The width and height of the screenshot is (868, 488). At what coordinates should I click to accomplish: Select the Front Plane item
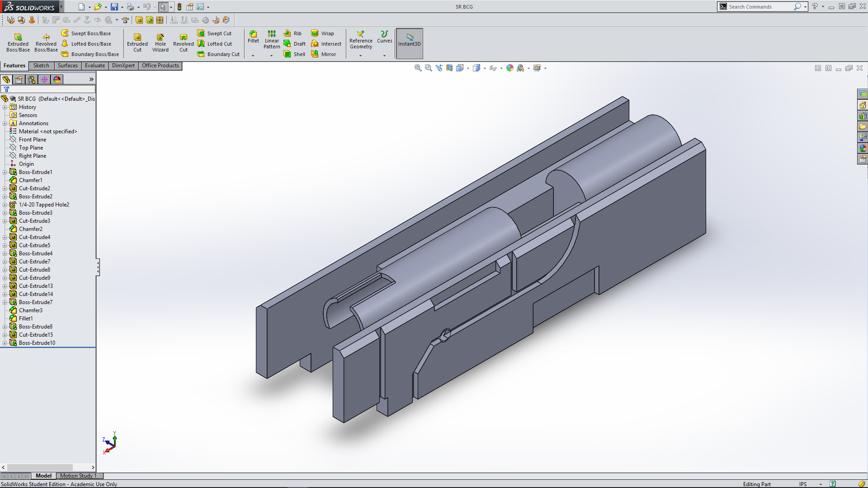tap(32, 140)
